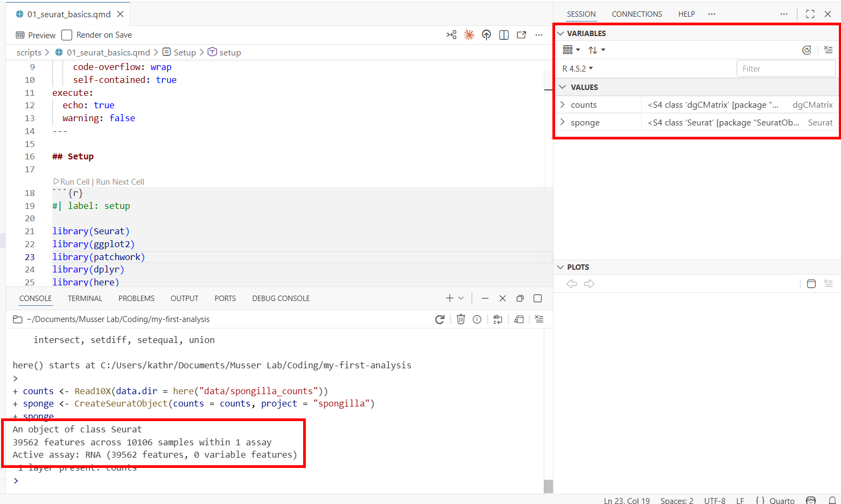Open the Connections tab
Screen dimensions: 841x504
pos(636,14)
